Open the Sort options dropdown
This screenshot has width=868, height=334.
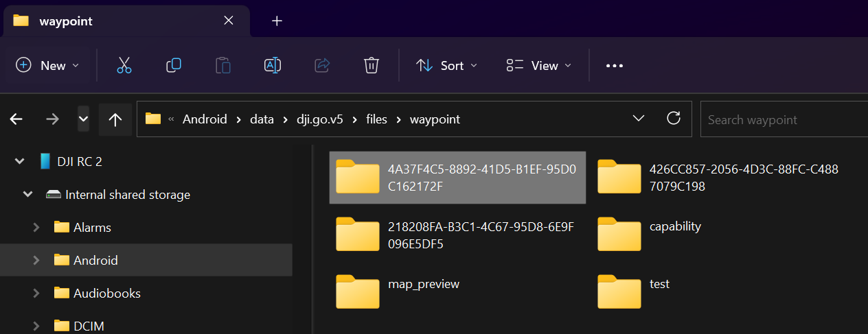click(446, 66)
